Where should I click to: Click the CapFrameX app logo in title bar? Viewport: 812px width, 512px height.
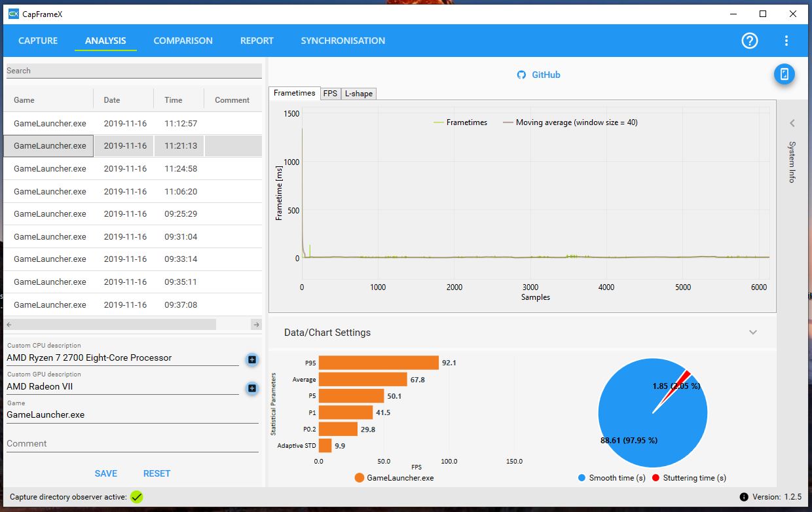tap(14, 14)
